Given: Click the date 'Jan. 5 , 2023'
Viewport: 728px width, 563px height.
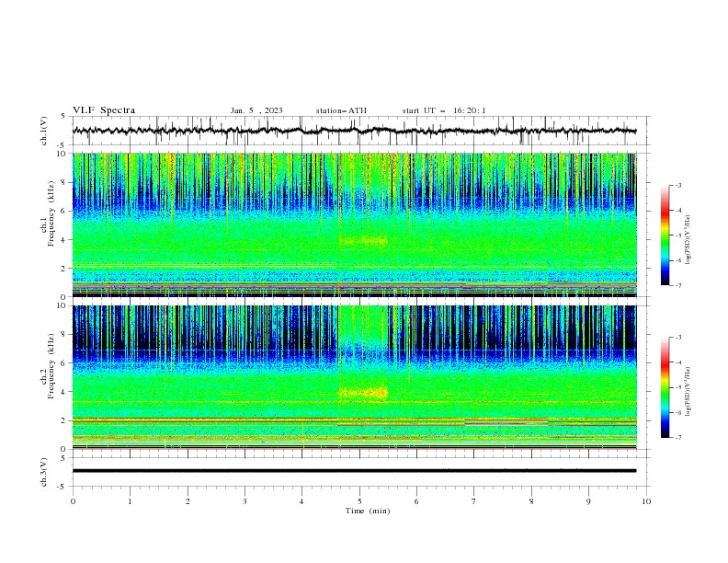Looking at the screenshot, I should (256, 110).
